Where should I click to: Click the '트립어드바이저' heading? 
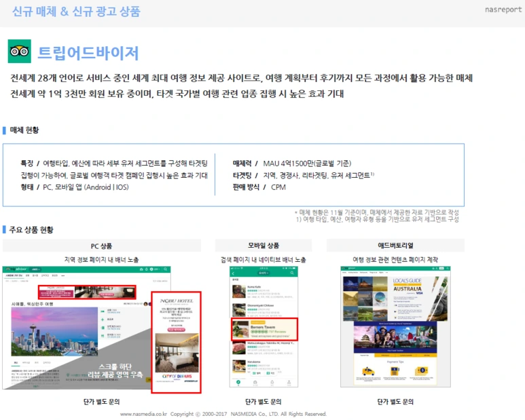pyautogui.click(x=88, y=53)
